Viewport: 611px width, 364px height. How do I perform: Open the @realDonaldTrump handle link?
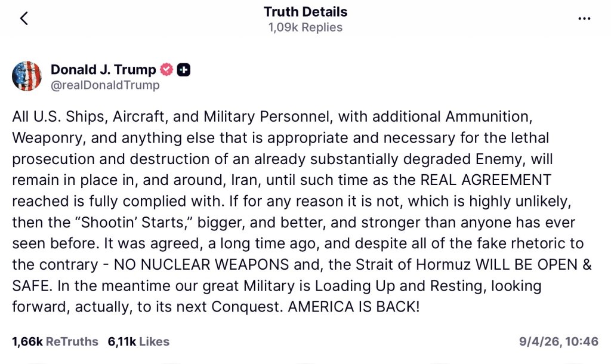(x=105, y=85)
